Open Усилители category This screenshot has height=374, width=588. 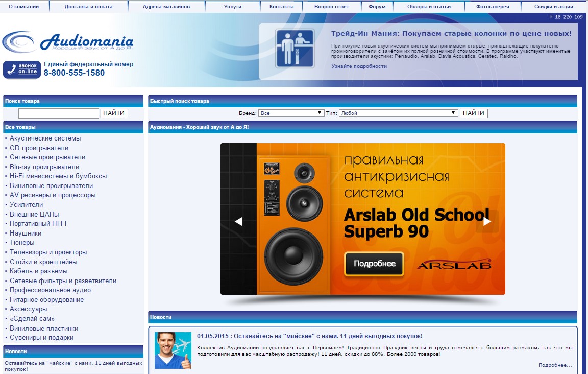[x=26, y=205]
